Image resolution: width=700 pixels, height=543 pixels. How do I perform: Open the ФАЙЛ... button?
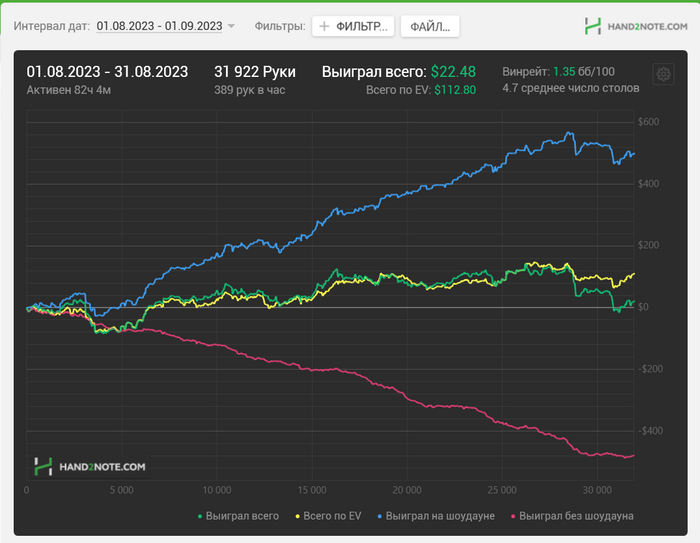(430, 27)
